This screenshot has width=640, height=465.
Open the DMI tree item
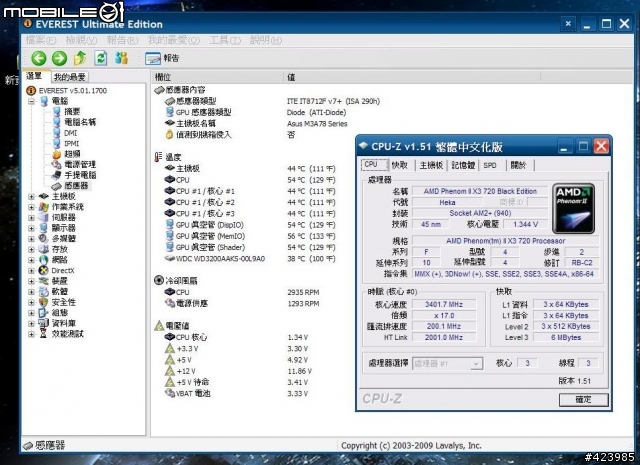[x=70, y=133]
